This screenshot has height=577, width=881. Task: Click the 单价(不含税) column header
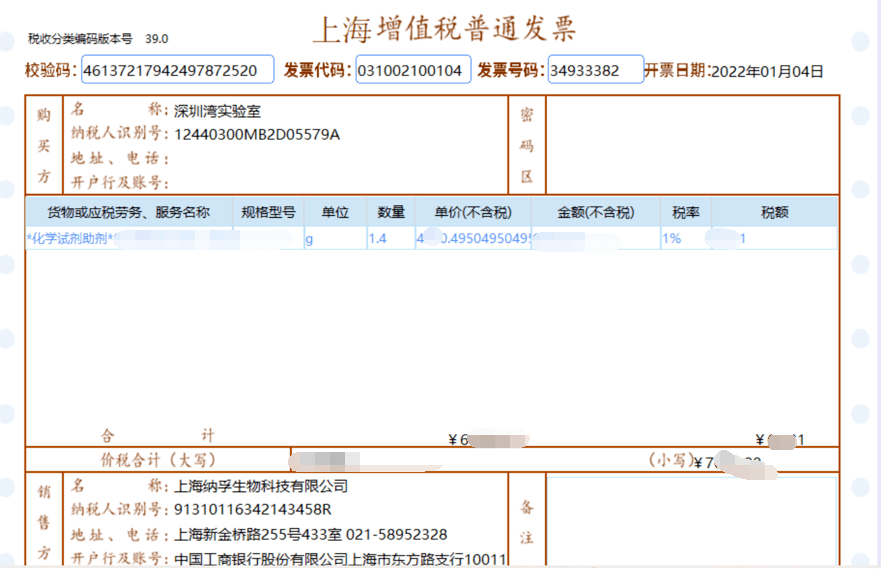click(472, 212)
